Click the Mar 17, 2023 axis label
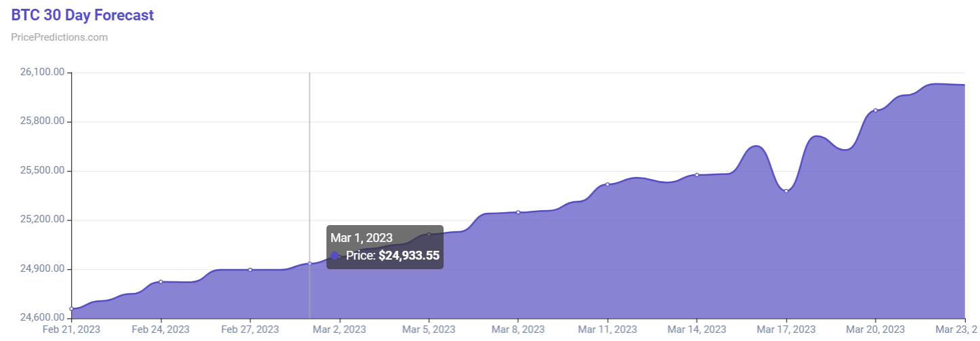The image size is (980, 341). (x=786, y=329)
